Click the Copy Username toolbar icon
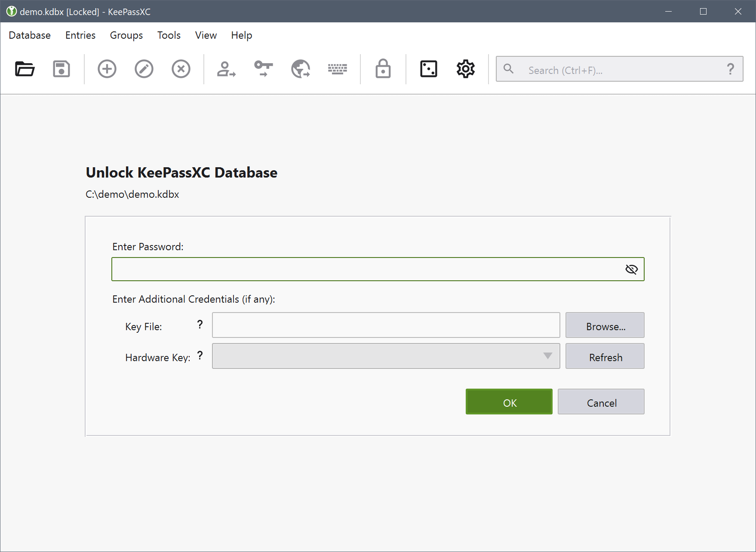This screenshot has height=552, width=756. coord(226,69)
